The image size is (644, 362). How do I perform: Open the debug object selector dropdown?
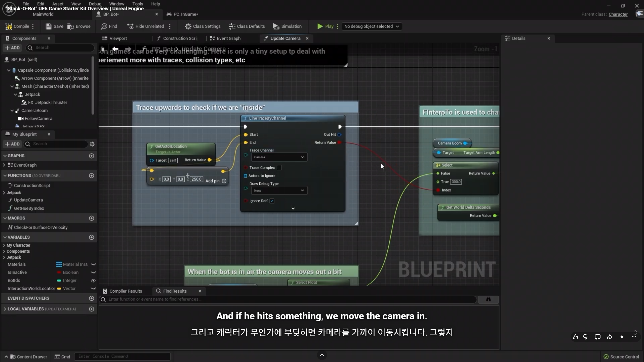click(372, 26)
